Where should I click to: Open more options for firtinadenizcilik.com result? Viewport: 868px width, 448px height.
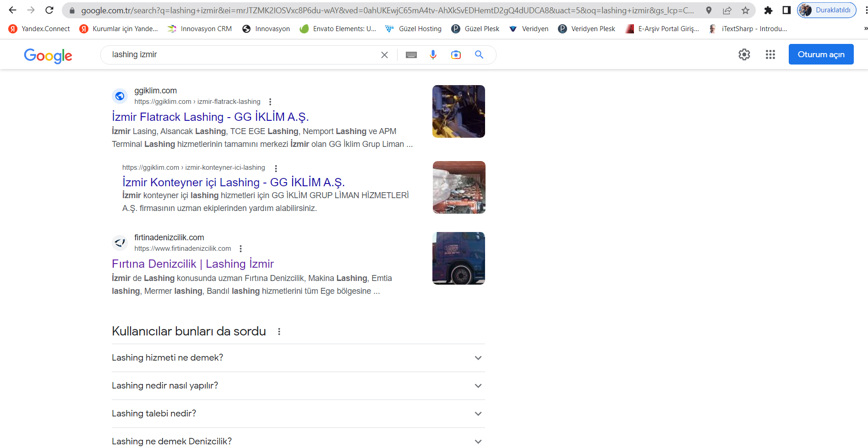coord(240,248)
